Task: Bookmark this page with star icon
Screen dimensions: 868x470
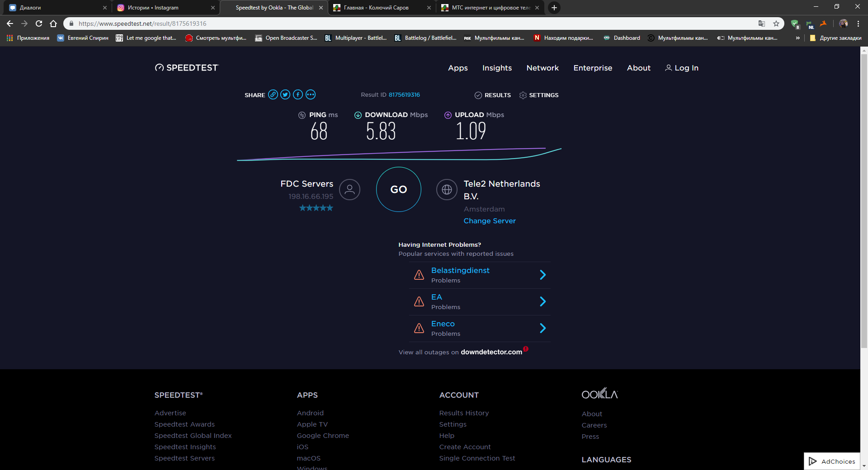Action: tap(776, 23)
